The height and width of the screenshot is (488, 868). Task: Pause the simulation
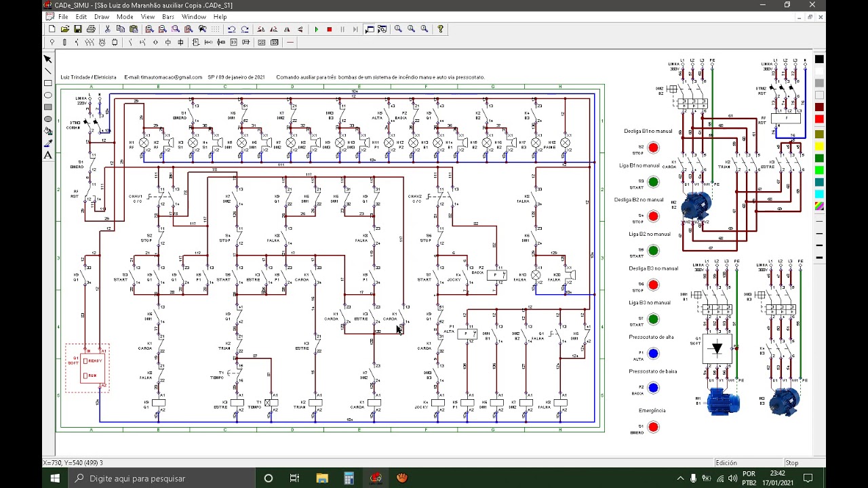342,29
